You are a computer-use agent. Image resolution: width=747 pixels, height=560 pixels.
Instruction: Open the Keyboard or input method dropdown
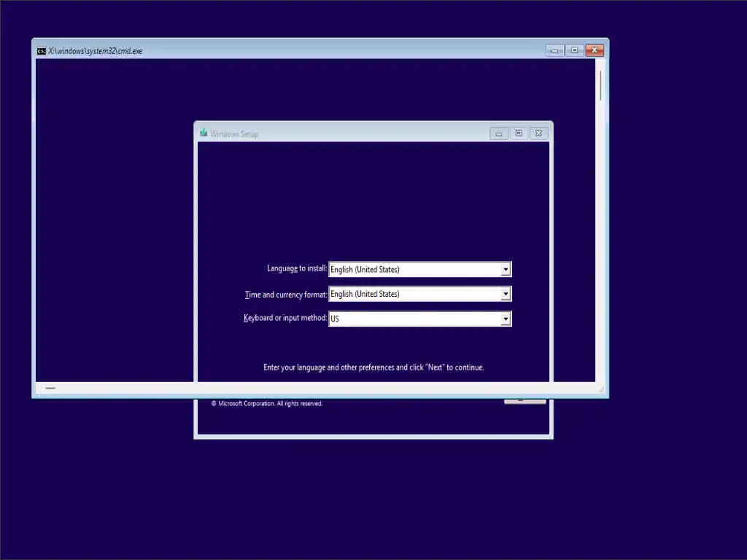point(419,319)
